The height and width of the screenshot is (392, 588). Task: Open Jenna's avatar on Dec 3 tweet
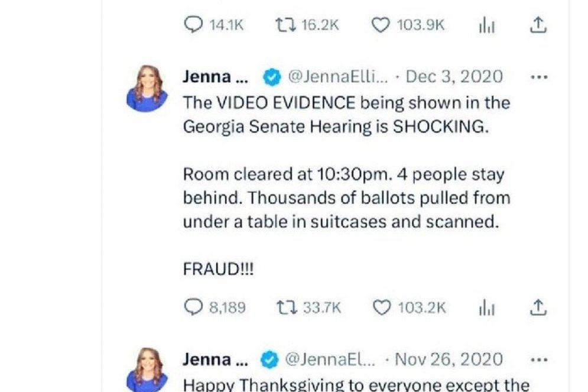pyautogui.click(x=143, y=88)
